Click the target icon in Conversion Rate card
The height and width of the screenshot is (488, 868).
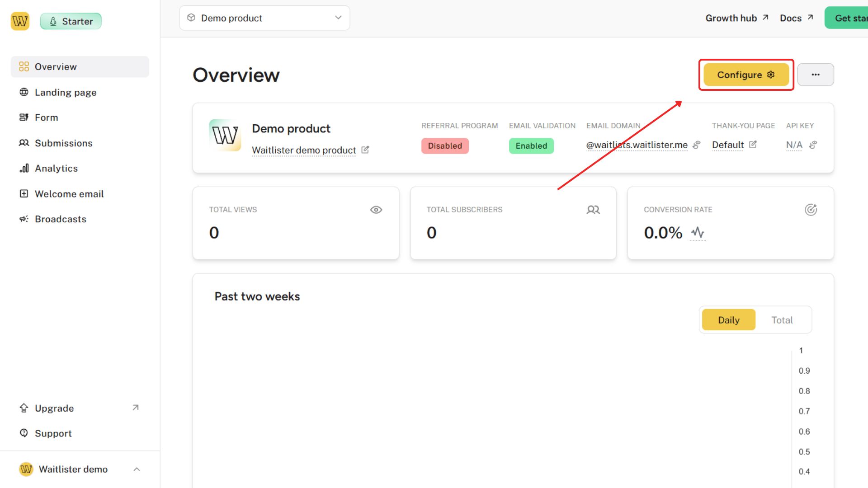click(x=811, y=210)
